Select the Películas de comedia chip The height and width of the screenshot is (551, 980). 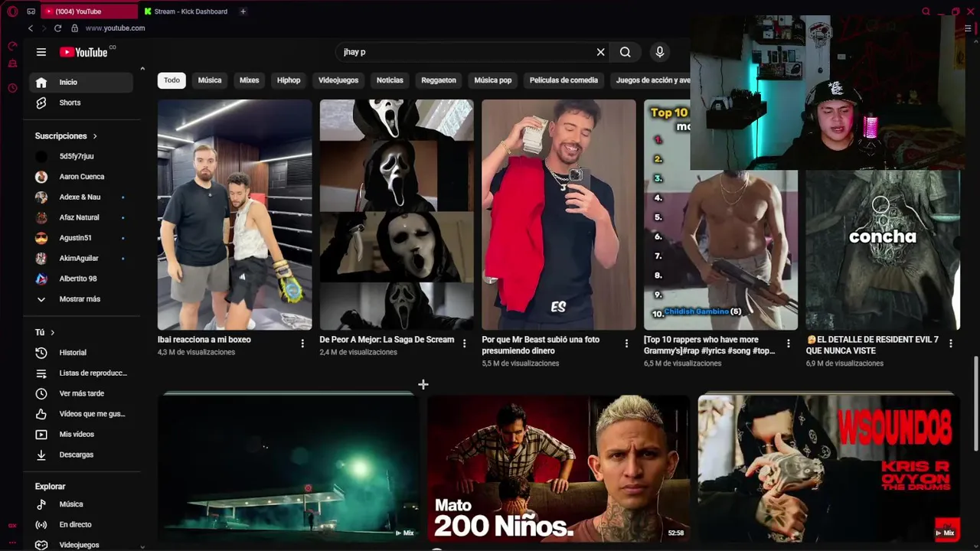point(563,80)
